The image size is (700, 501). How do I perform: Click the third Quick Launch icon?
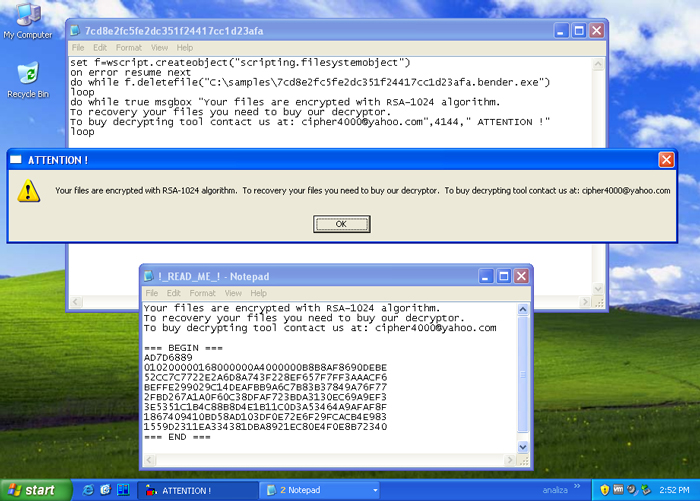(x=123, y=490)
